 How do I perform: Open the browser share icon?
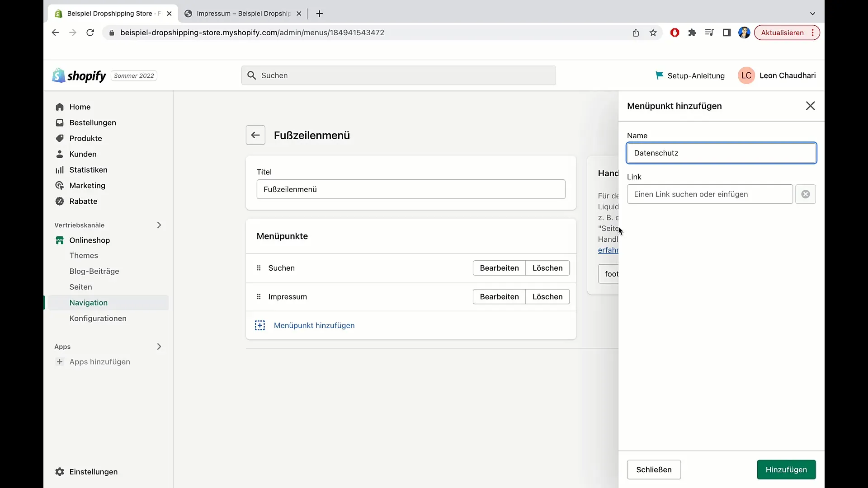636,33
